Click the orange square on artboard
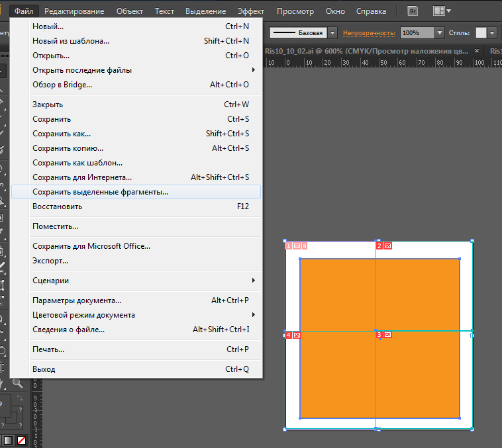Screen dimensions: 502x448 click(x=380, y=338)
